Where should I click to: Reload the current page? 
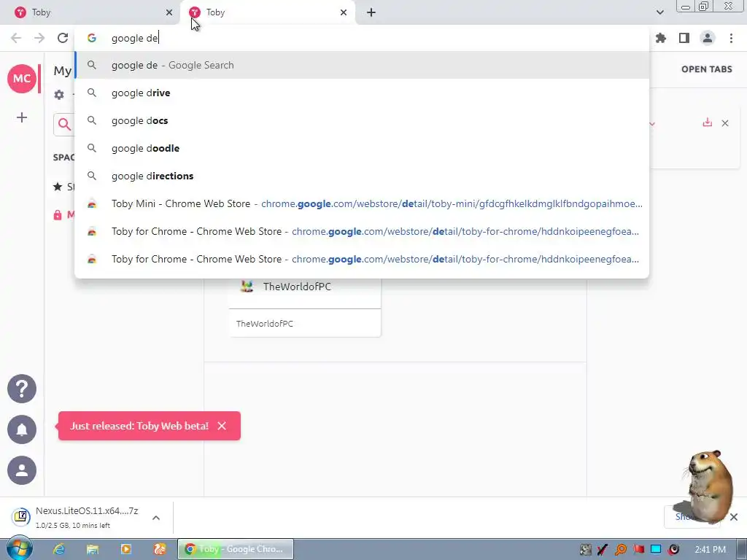(x=63, y=38)
